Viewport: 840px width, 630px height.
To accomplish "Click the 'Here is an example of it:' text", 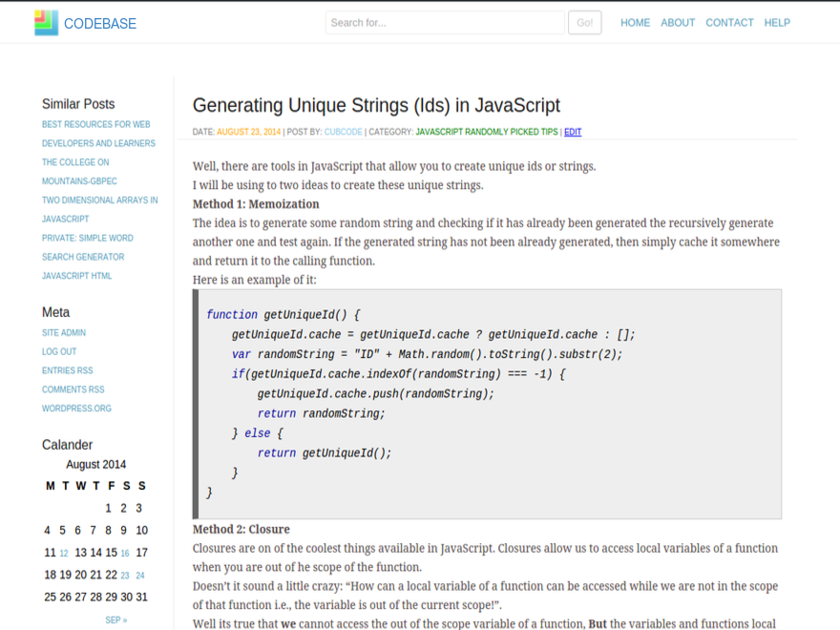I will tap(255, 280).
